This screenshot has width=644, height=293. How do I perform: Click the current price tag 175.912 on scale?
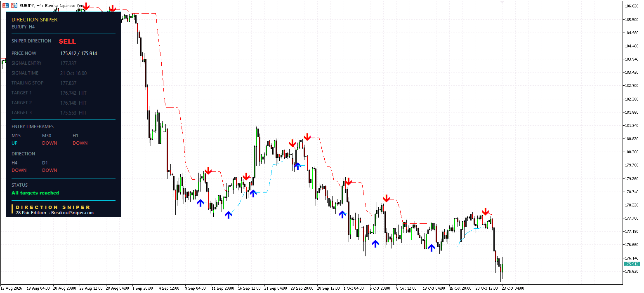pos(632,264)
